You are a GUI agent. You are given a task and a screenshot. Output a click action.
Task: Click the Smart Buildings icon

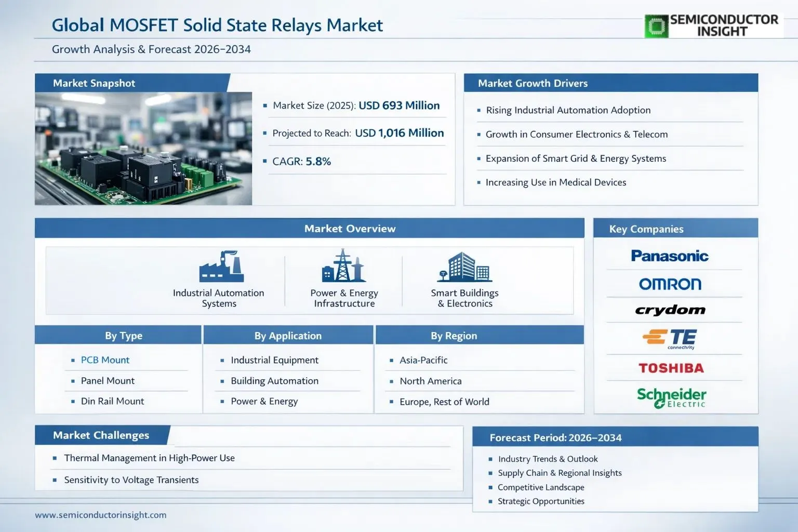tap(464, 267)
